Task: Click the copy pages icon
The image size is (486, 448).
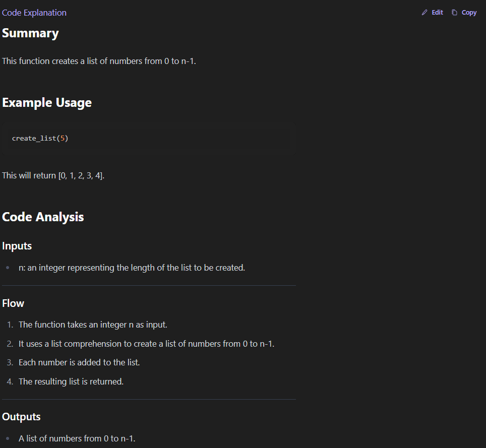Action: [x=454, y=13]
